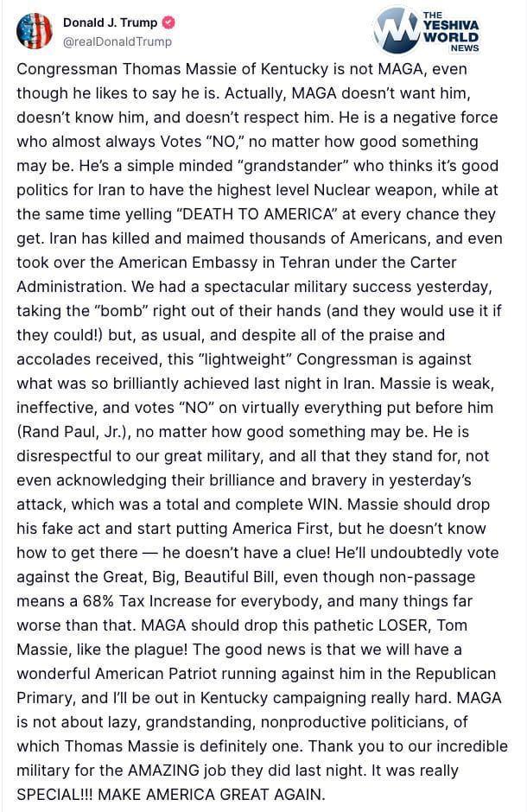Click Donald J. Trump's profile avatar
527x812 pixels.
click(33, 31)
